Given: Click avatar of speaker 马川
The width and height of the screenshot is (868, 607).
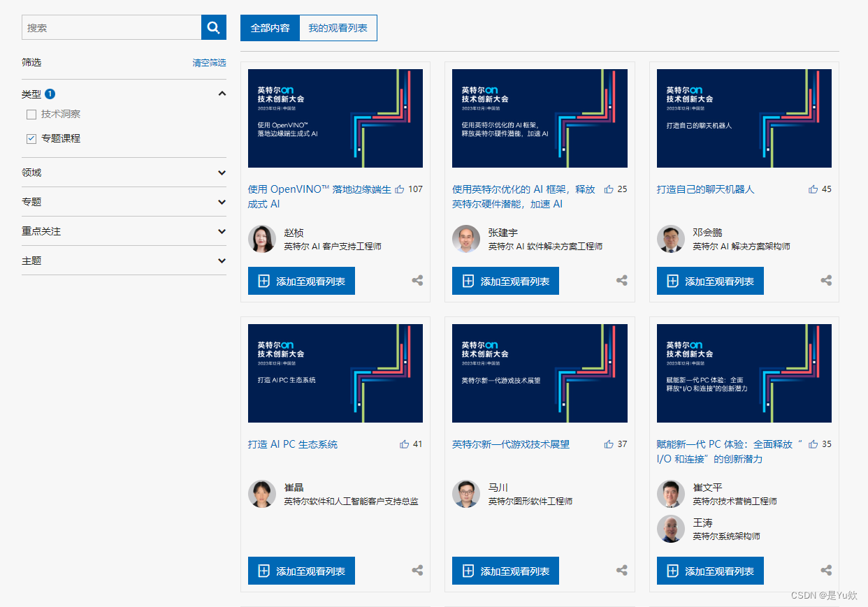Looking at the screenshot, I should [466, 494].
